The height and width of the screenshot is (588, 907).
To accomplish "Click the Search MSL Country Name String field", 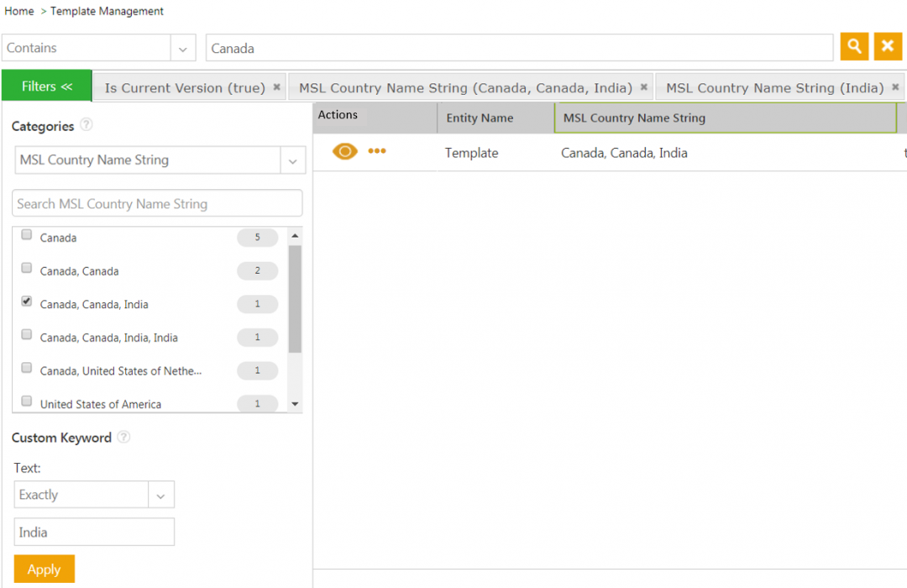I will [x=157, y=203].
